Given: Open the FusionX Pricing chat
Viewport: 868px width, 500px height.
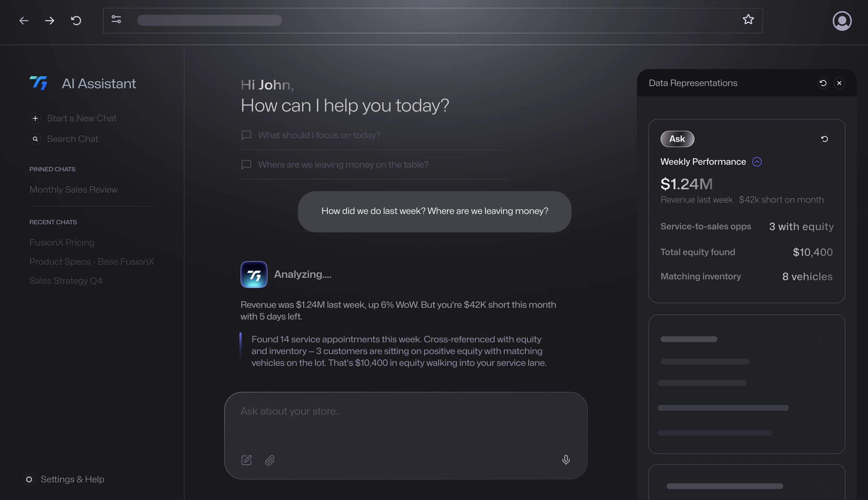Looking at the screenshot, I should [62, 243].
